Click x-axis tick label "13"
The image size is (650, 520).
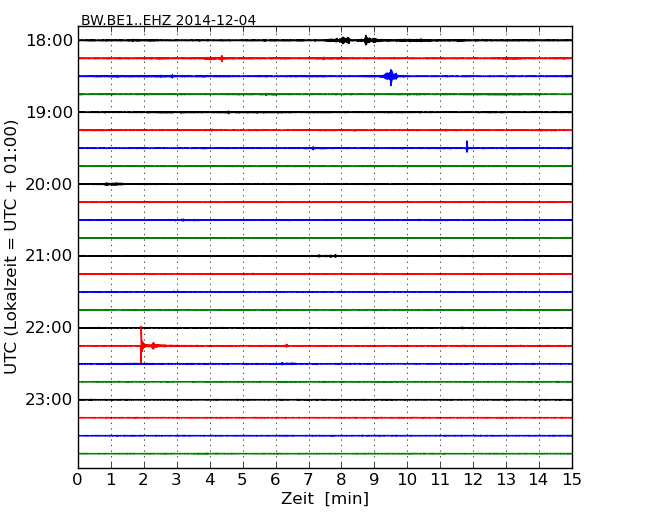pyautogui.click(x=506, y=479)
